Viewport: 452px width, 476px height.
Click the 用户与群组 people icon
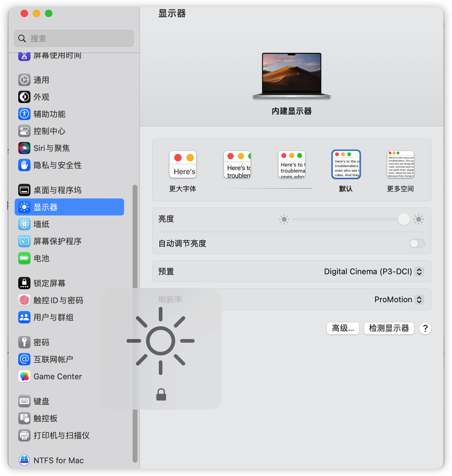pyautogui.click(x=24, y=317)
